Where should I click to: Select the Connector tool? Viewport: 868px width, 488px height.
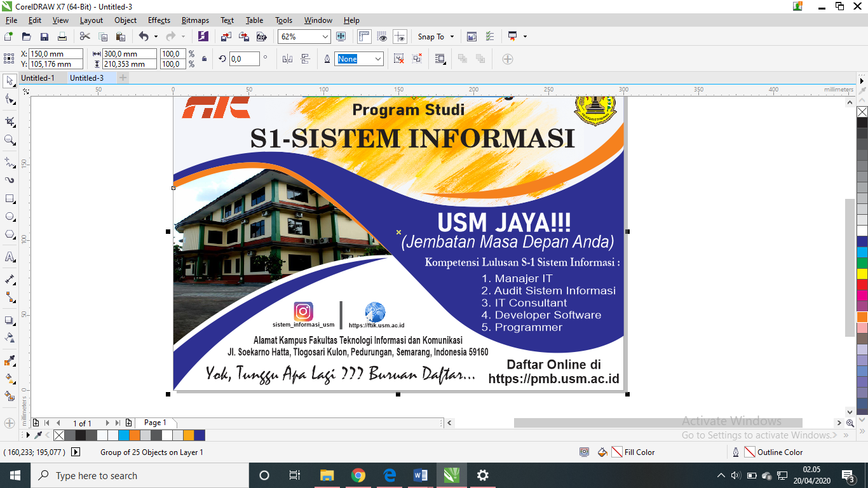point(10,297)
